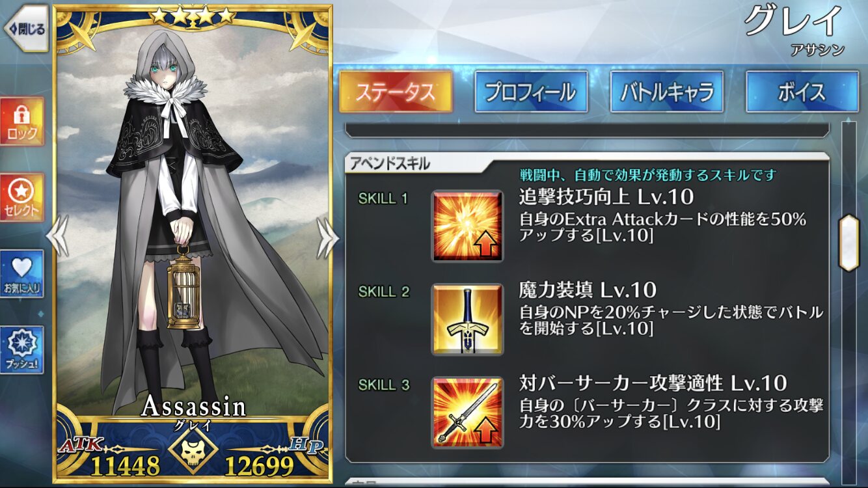
Task: Show next servant with right chevron
Action: tap(327, 237)
